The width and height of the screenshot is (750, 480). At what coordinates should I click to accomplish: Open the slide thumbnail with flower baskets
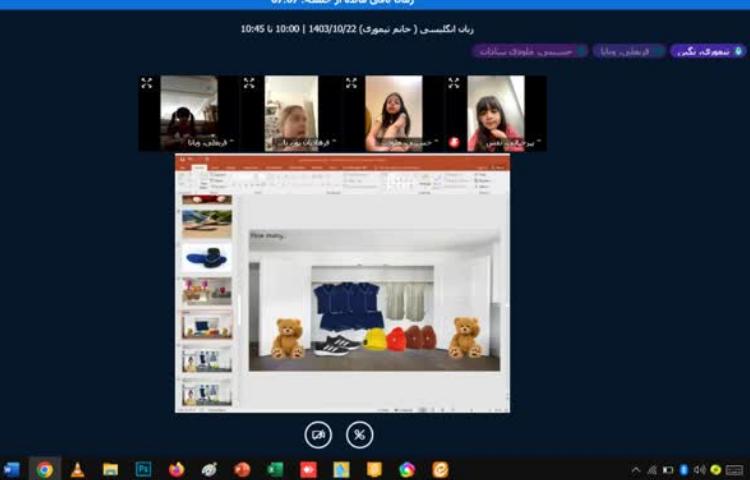point(207,291)
